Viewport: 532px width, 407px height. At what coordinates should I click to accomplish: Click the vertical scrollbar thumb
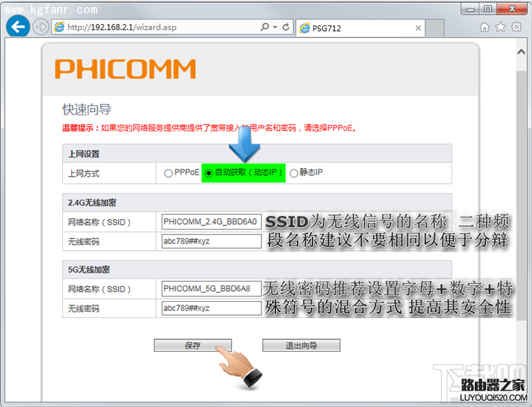click(521, 195)
